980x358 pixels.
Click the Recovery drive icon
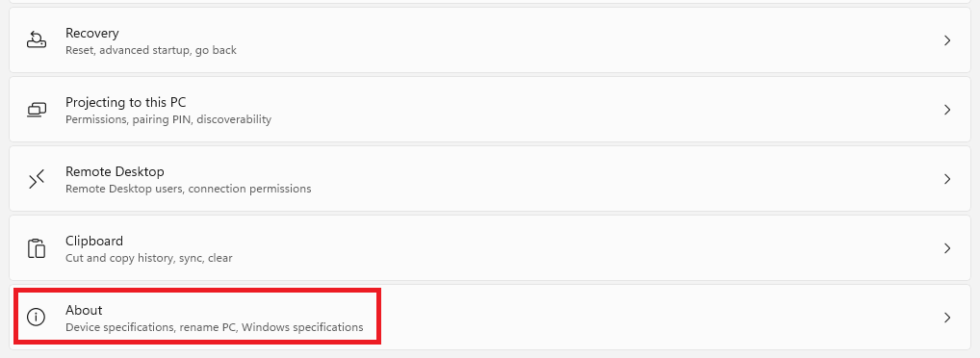pos(37,40)
